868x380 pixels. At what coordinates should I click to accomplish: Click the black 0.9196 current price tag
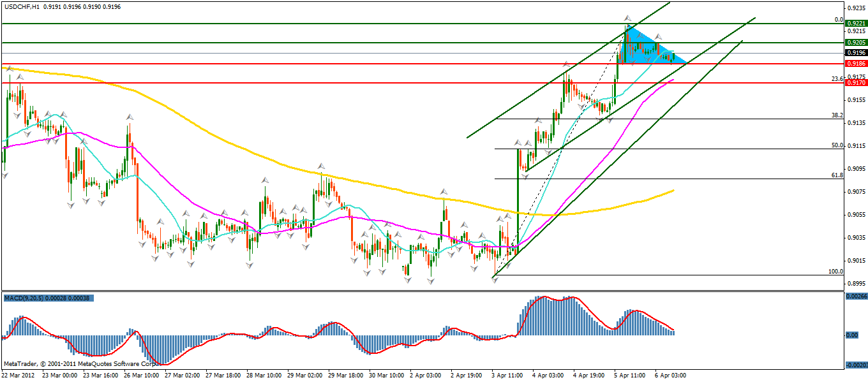click(855, 53)
